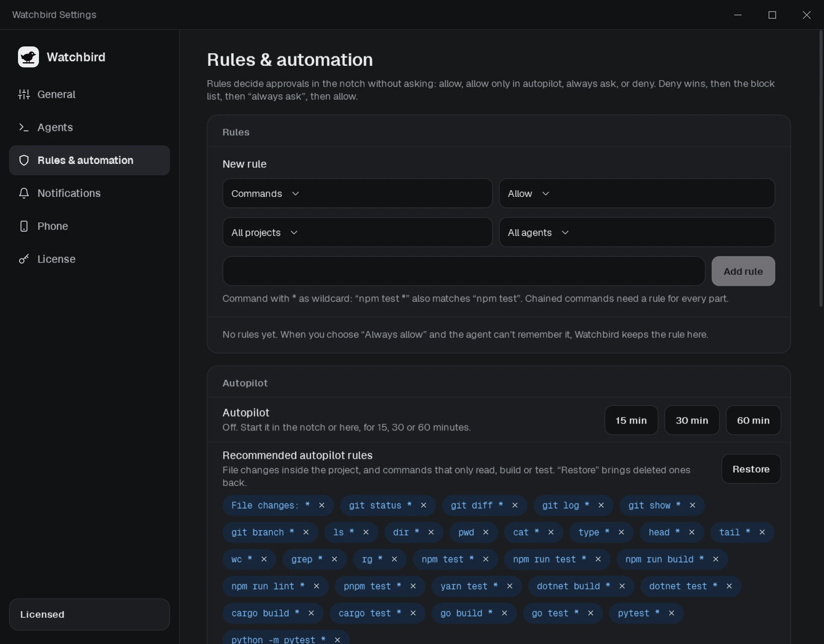This screenshot has height=644, width=824.
Task: Delete the "ls *" rule with its x icon
Action: pyautogui.click(x=366, y=532)
